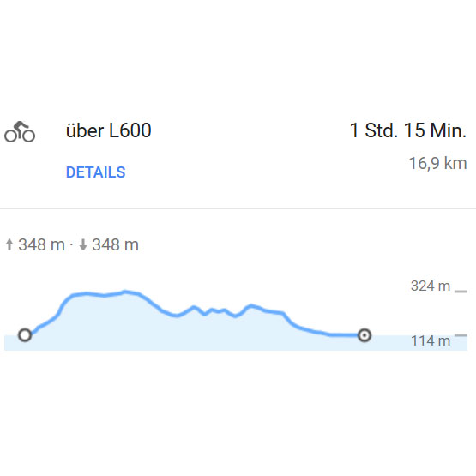Click the 114 m minimum elevation label

pyautogui.click(x=431, y=340)
